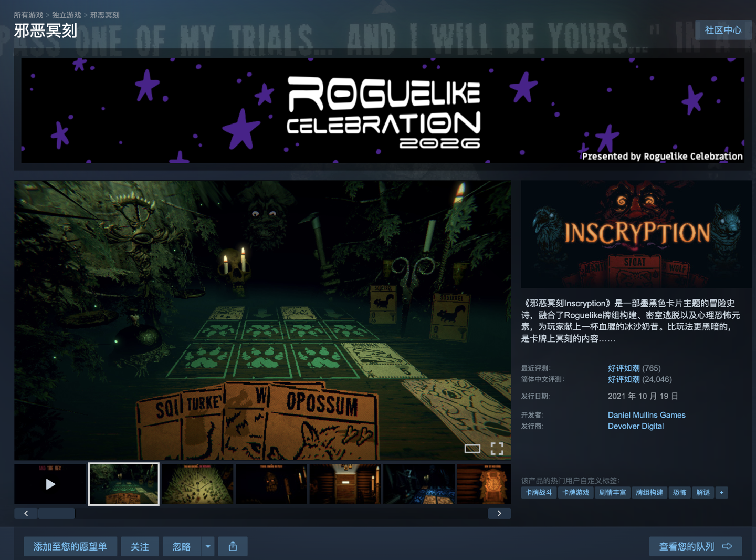This screenshot has height=560, width=756.
Task: Select the 牌组构建 tag
Action: point(649,492)
